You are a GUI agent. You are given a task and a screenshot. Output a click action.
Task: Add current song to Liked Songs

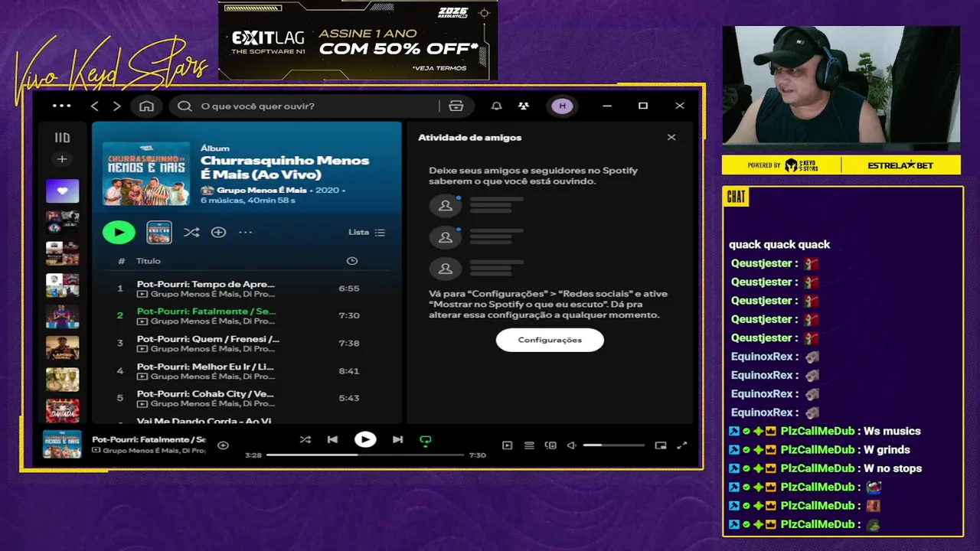223,445
